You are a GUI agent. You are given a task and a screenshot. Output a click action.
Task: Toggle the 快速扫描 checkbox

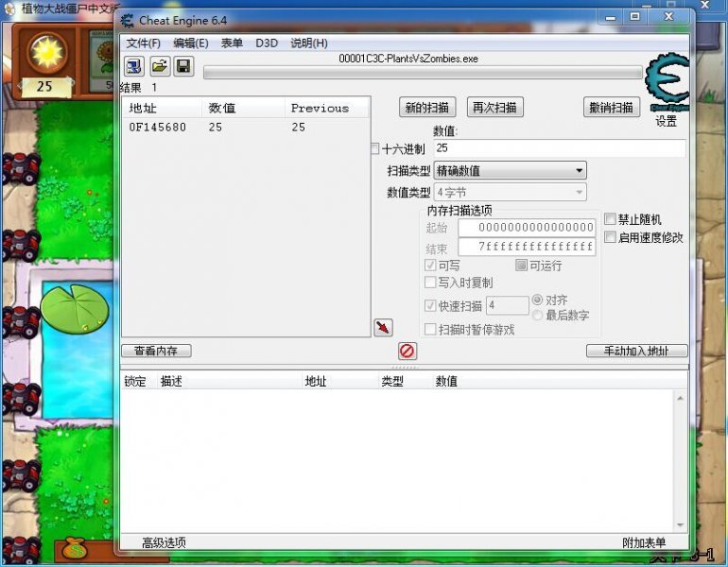tap(430, 305)
